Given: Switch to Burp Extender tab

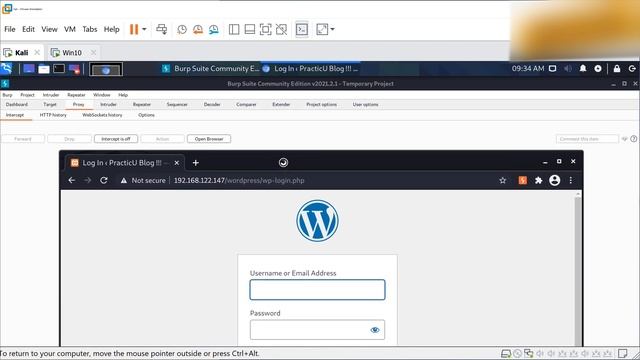Looking at the screenshot, I should [x=281, y=104].
